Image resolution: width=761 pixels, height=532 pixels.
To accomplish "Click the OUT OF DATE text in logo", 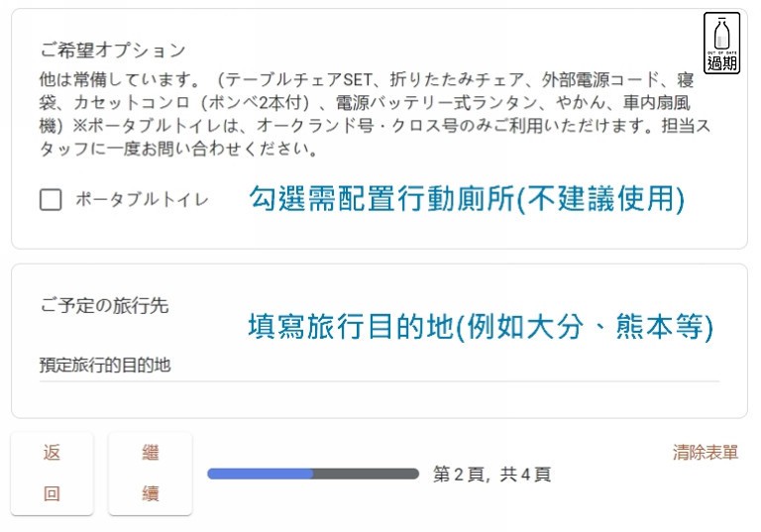I will point(720,52).
